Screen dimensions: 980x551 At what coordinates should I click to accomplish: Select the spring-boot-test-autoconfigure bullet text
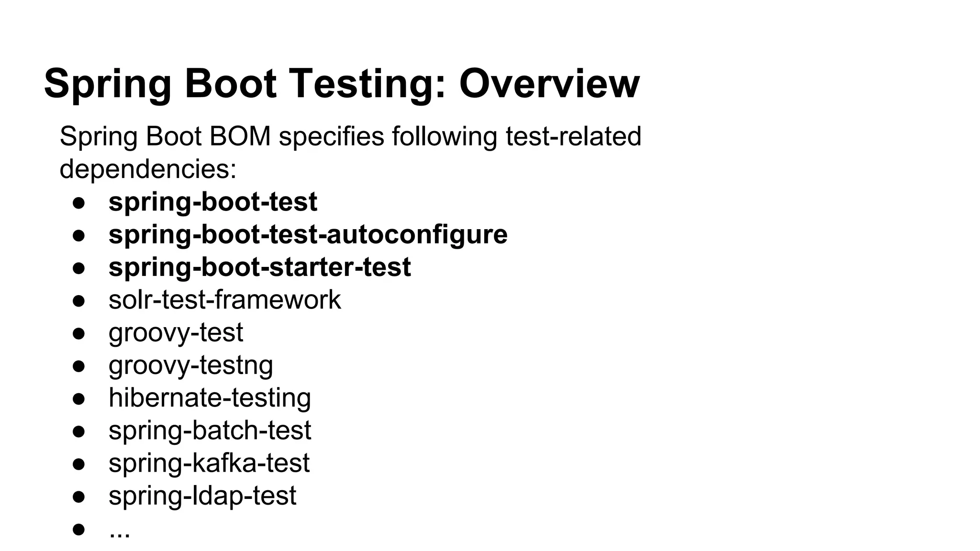pos(308,235)
